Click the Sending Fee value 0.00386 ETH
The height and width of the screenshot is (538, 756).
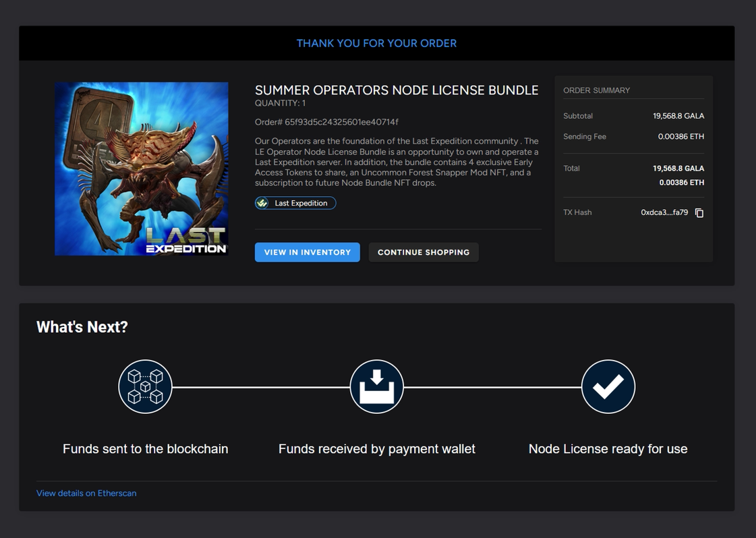click(x=680, y=136)
